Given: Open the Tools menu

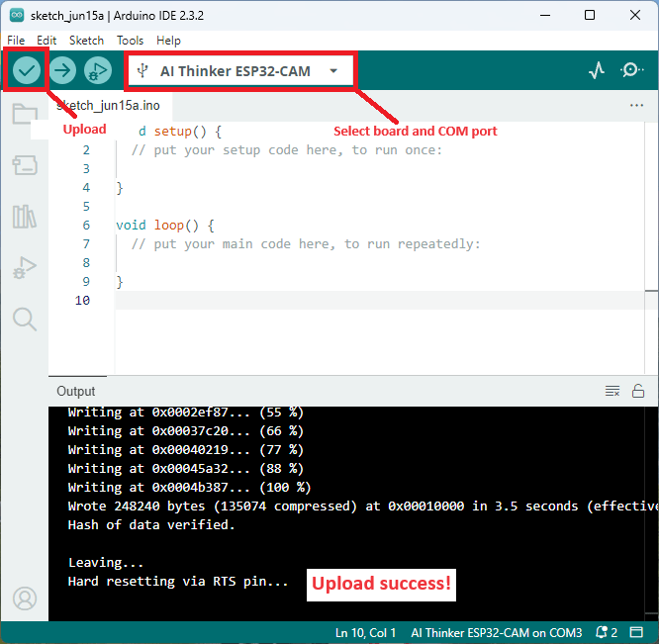Looking at the screenshot, I should pyautogui.click(x=130, y=41).
